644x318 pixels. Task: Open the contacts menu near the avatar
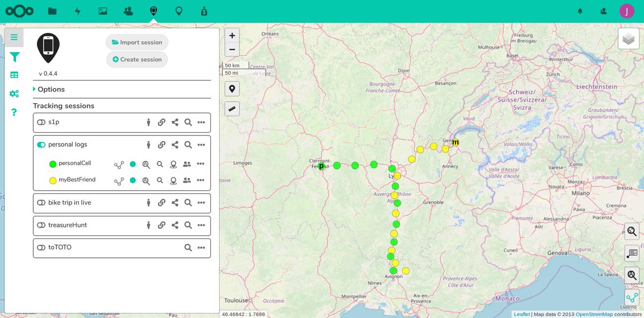(603, 11)
